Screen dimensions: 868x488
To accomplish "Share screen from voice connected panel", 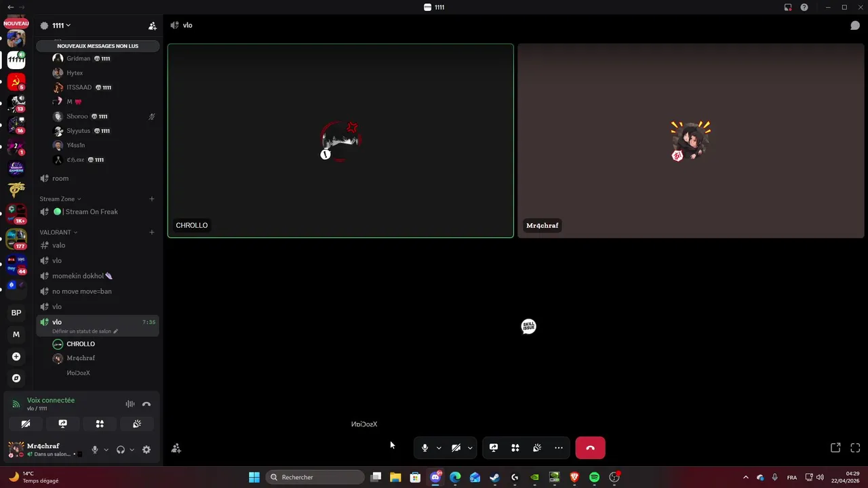I will click(x=63, y=424).
